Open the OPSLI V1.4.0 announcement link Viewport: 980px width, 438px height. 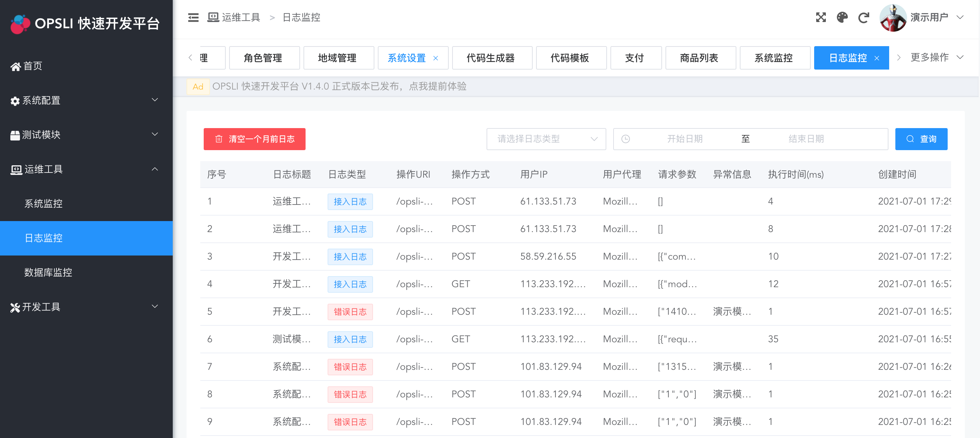point(339,86)
